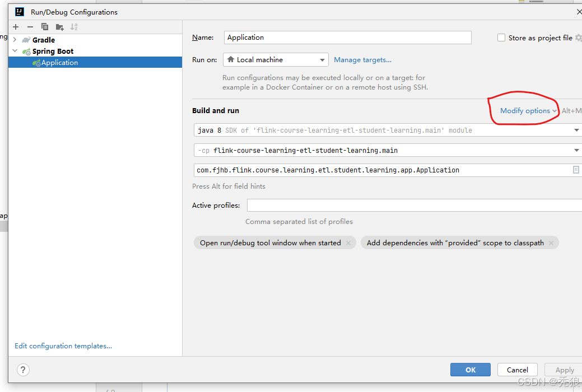Viewport: 582px width, 392px height.
Task: Copy the selected configuration
Action: coord(45,27)
